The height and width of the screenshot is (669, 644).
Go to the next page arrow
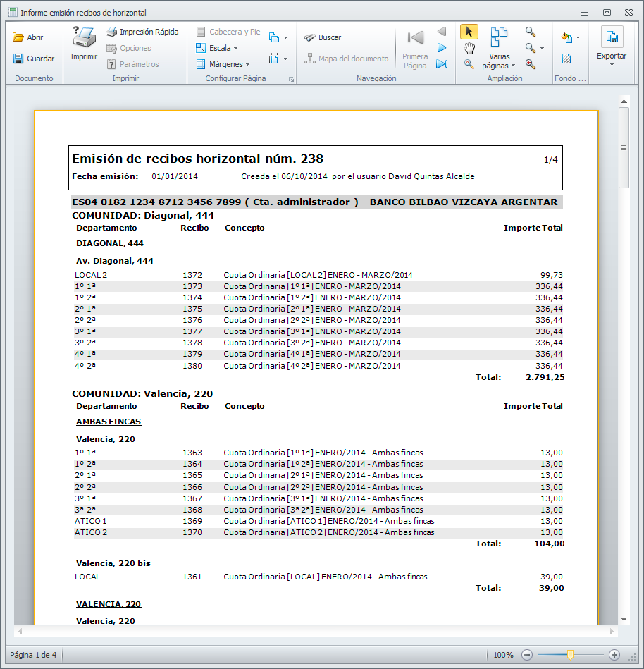pyautogui.click(x=442, y=48)
